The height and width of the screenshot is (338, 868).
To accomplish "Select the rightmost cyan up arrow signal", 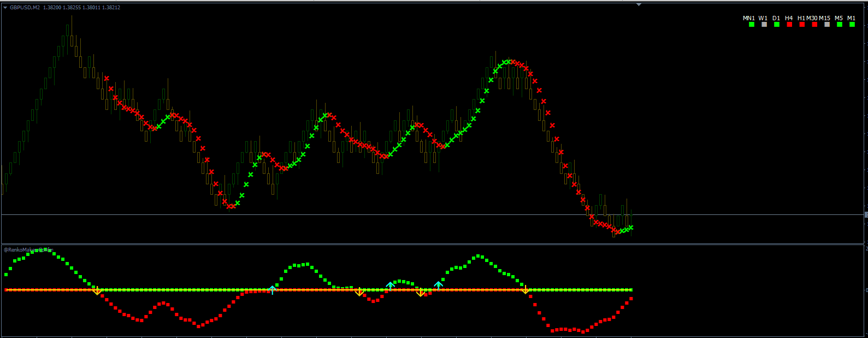I will tap(438, 285).
